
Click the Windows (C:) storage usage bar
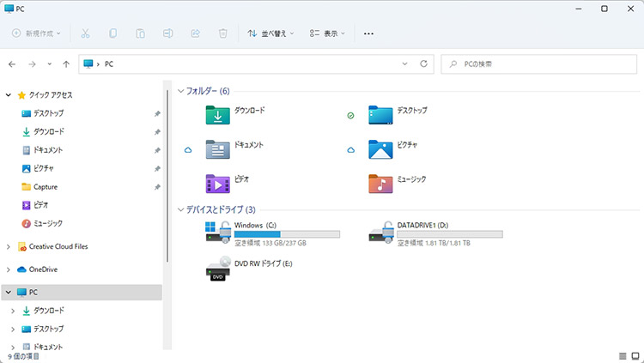(287, 233)
